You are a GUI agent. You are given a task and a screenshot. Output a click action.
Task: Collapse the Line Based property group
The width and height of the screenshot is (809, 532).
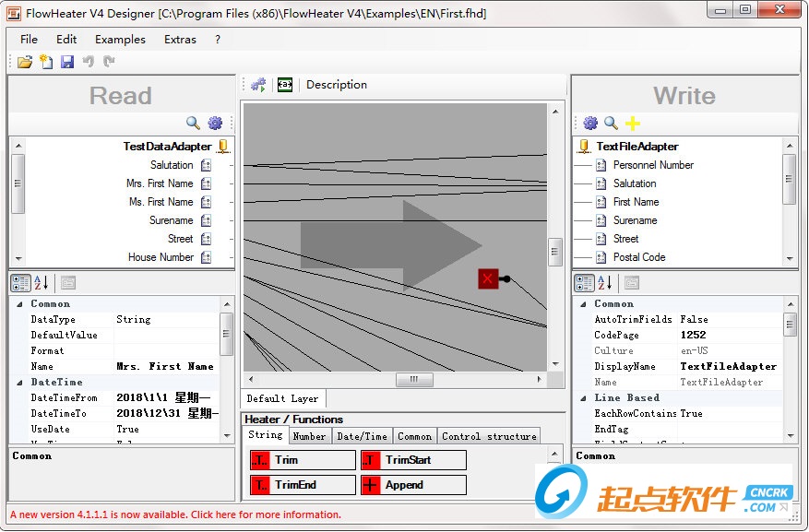(x=583, y=398)
